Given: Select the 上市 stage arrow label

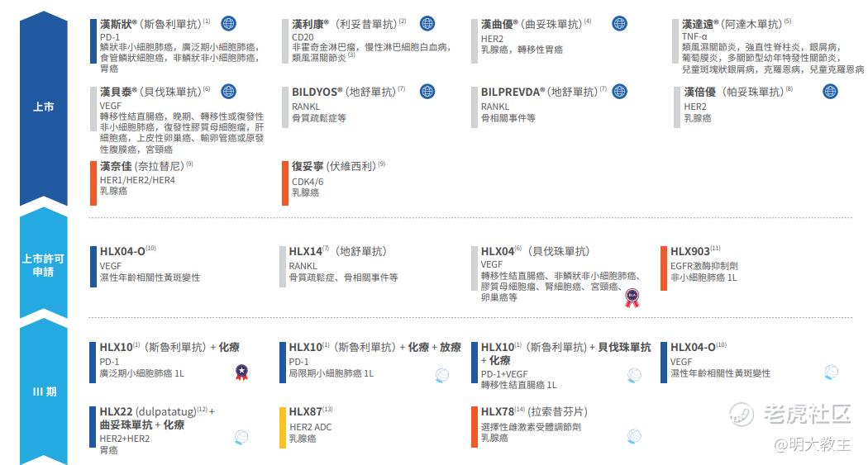Looking at the screenshot, I should (43, 107).
